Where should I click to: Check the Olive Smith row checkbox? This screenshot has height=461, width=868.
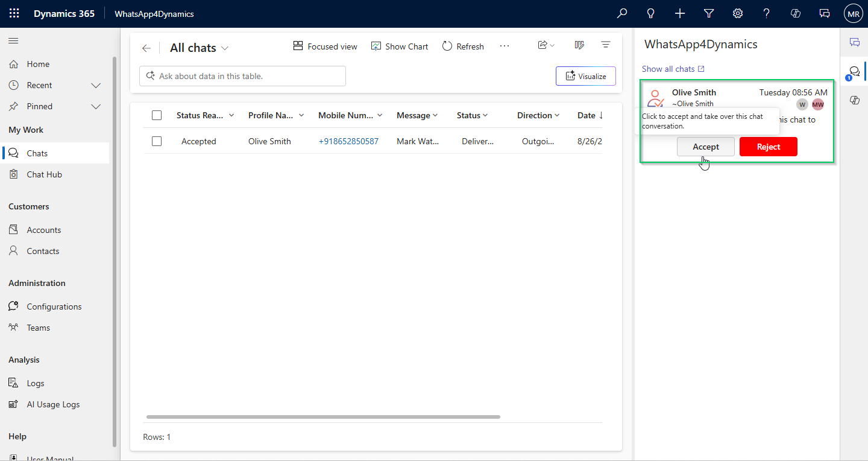pos(157,141)
